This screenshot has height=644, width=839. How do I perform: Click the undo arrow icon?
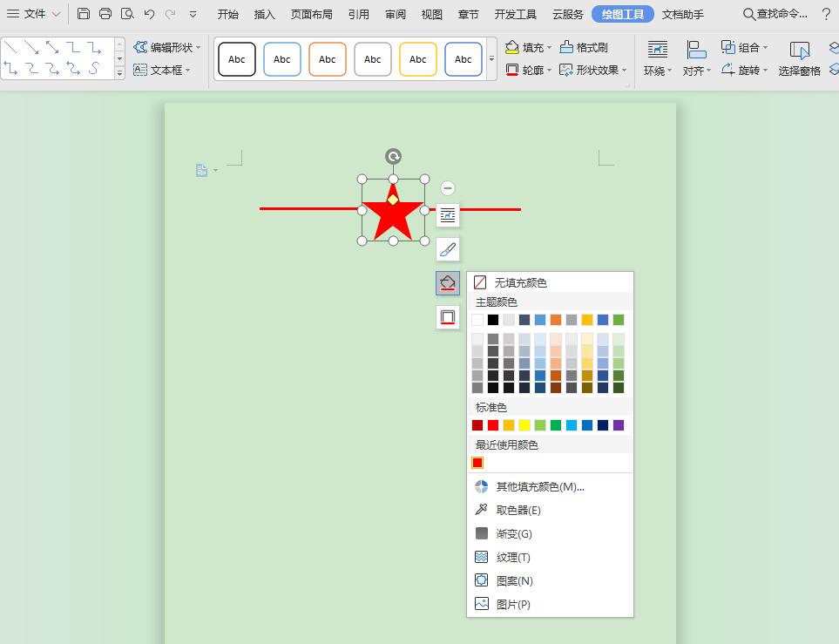(x=149, y=14)
